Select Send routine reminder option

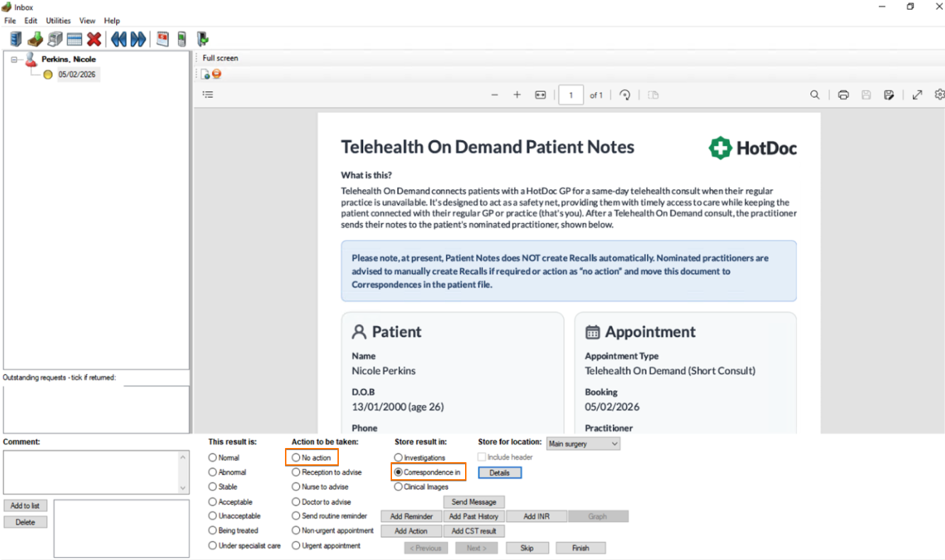click(x=296, y=516)
